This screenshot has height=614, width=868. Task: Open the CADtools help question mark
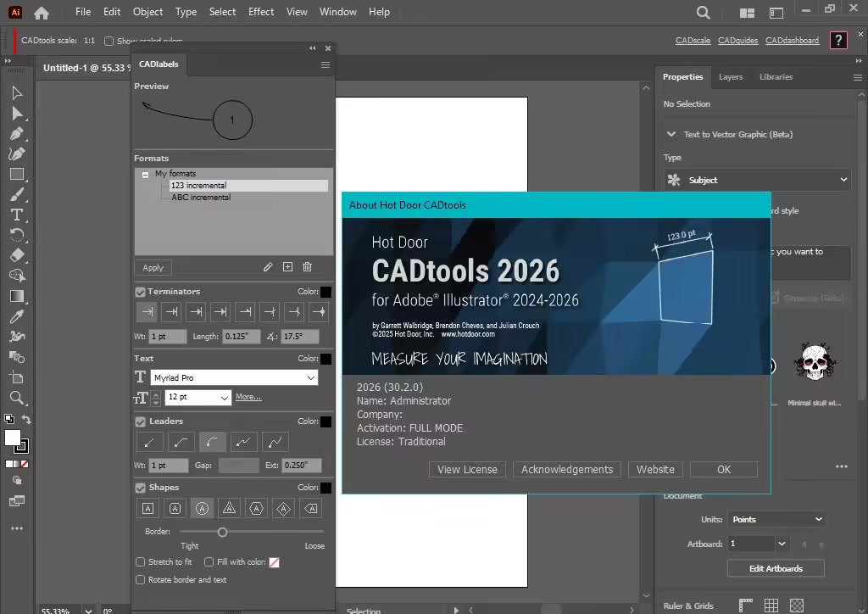click(837, 40)
